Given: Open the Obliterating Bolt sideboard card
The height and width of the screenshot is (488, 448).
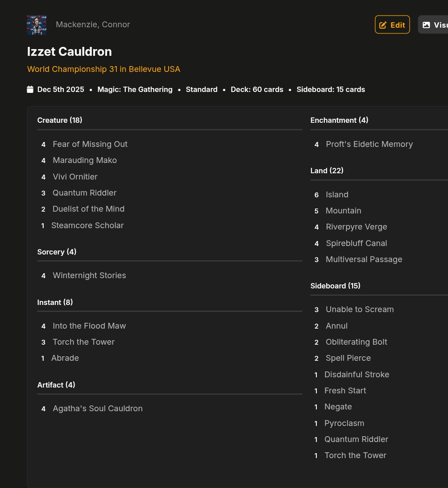Looking at the screenshot, I should point(356,342).
